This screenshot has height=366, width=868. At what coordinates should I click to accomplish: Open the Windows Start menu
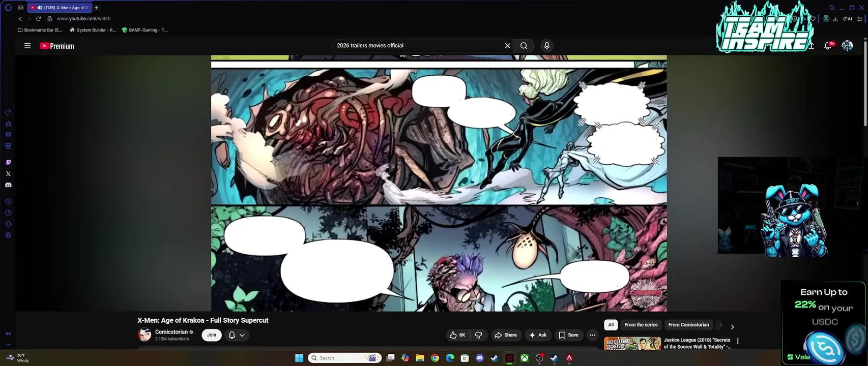tap(299, 358)
